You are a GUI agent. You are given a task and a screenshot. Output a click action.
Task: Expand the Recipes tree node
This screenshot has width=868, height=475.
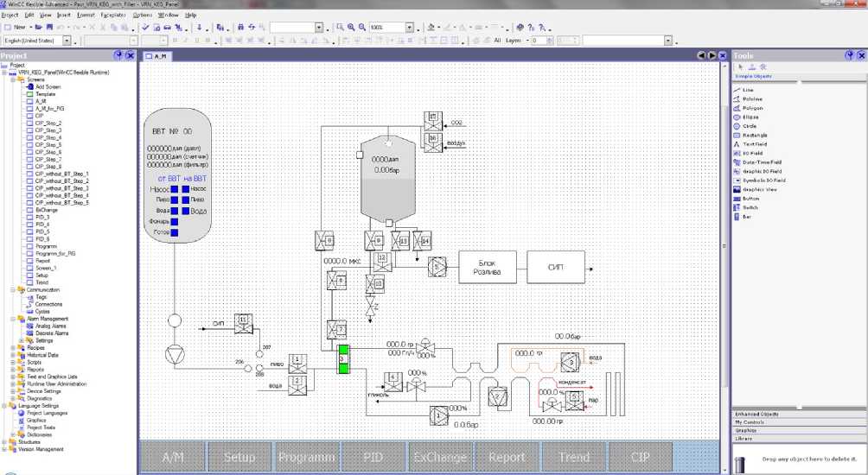13,347
